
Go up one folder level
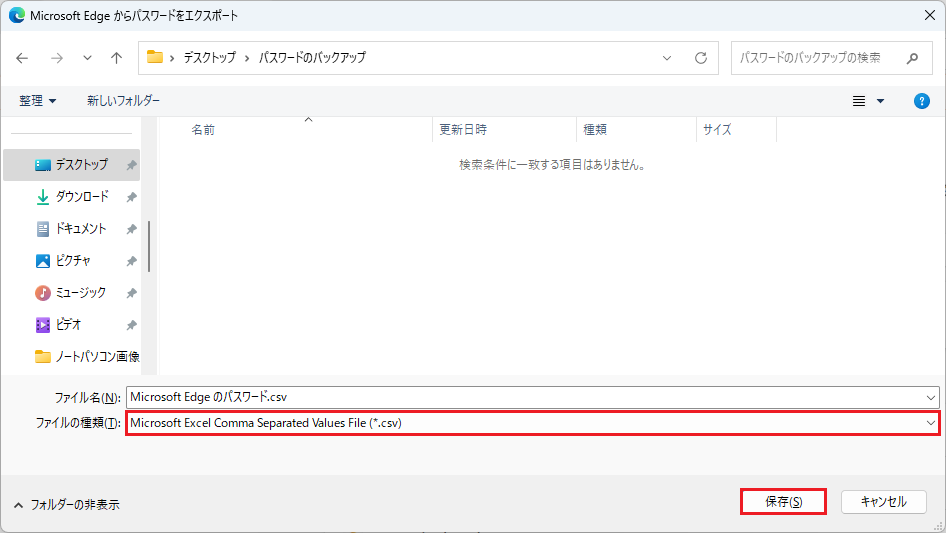(116, 58)
